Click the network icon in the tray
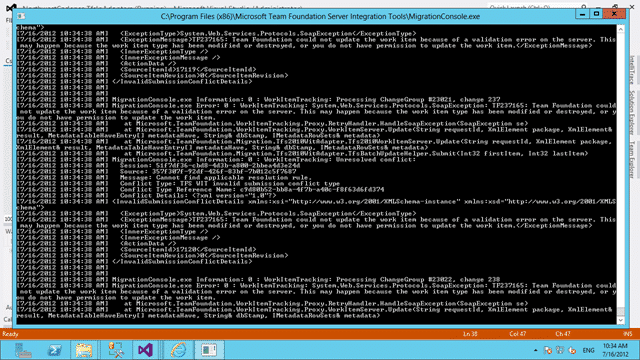640x360 pixels. (560, 350)
